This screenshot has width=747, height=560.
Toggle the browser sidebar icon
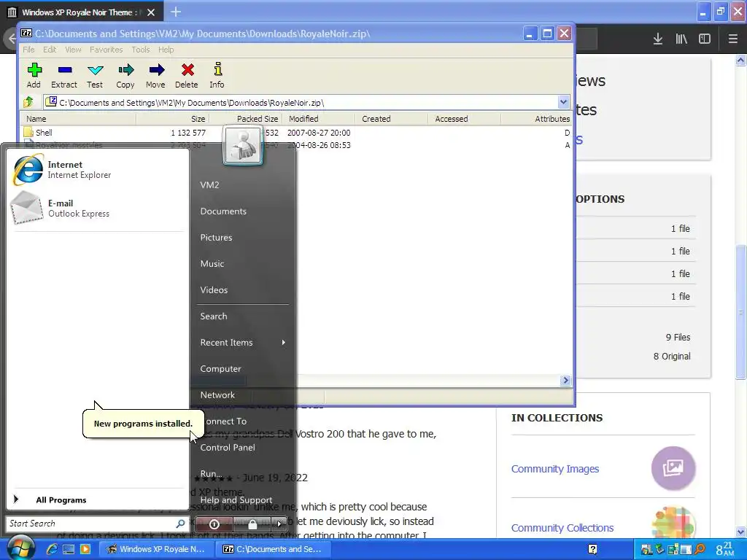(x=705, y=39)
